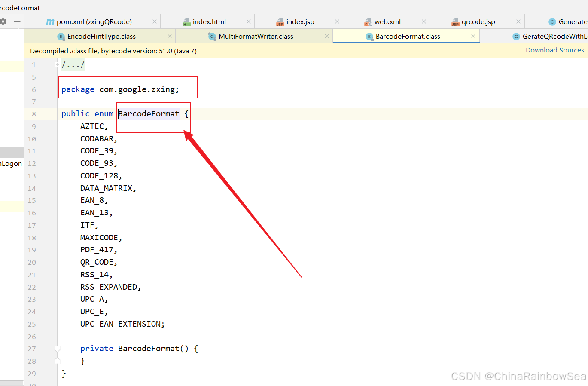Click the UPC_EAN_EXTENSION enum constant
Image resolution: width=588 pixels, height=386 pixels.
(x=121, y=324)
